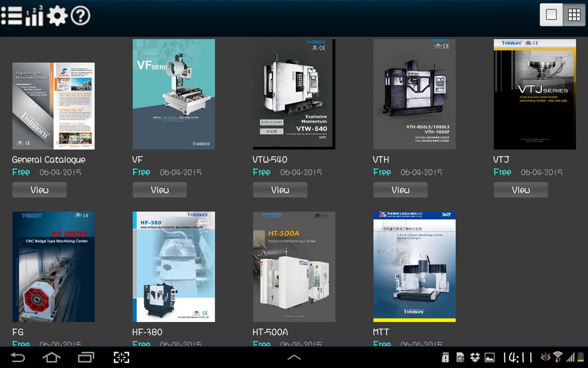588x368 pixels.
Task: Tap the screenshot capture icon
Action: pyautogui.click(x=121, y=357)
